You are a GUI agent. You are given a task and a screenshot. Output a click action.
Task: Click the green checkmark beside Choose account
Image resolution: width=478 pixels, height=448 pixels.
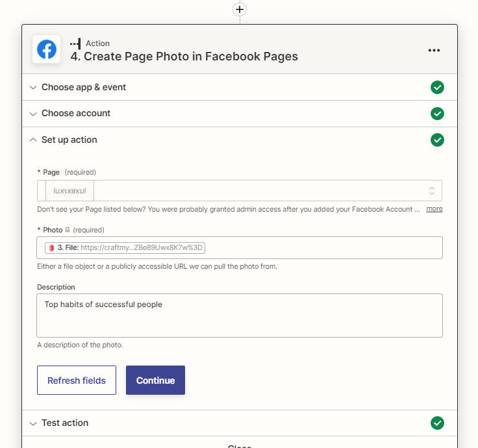tap(437, 114)
